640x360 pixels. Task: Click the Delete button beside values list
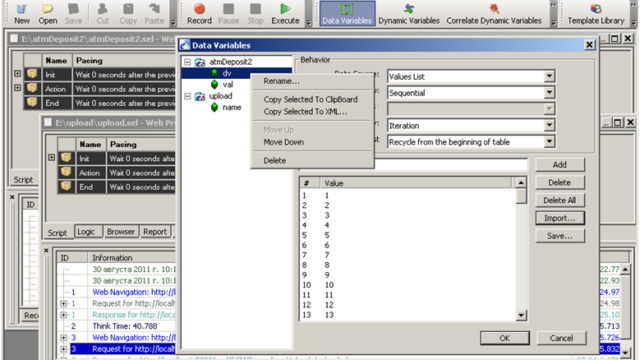[560, 182]
